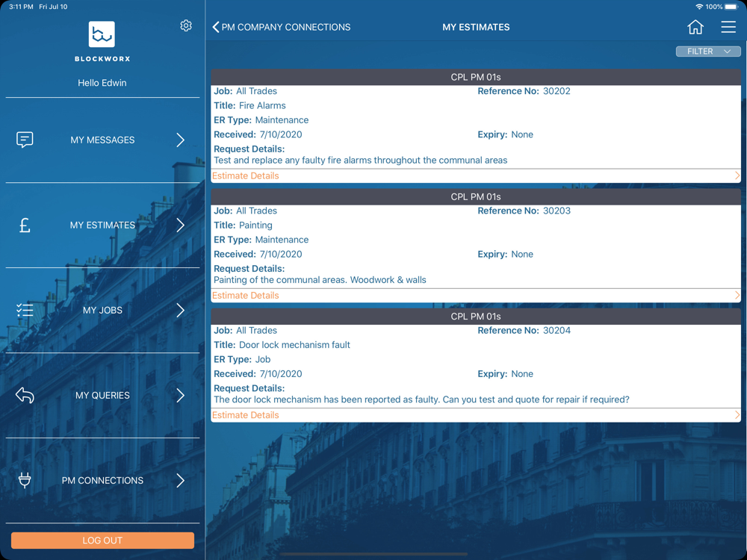Go to home via house icon
This screenshot has height=560, width=747.
pyautogui.click(x=695, y=27)
